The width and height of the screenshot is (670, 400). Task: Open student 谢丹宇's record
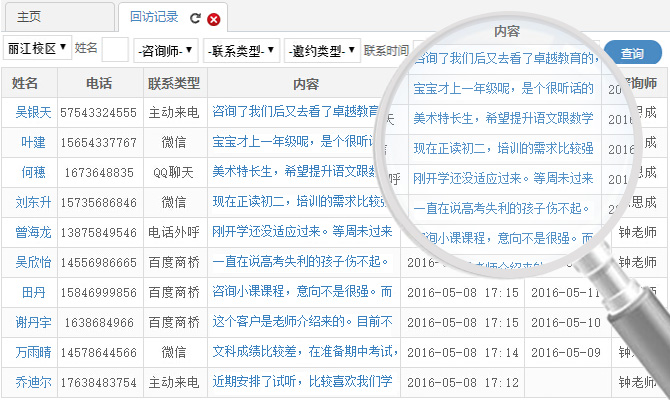pyautogui.click(x=33, y=322)
